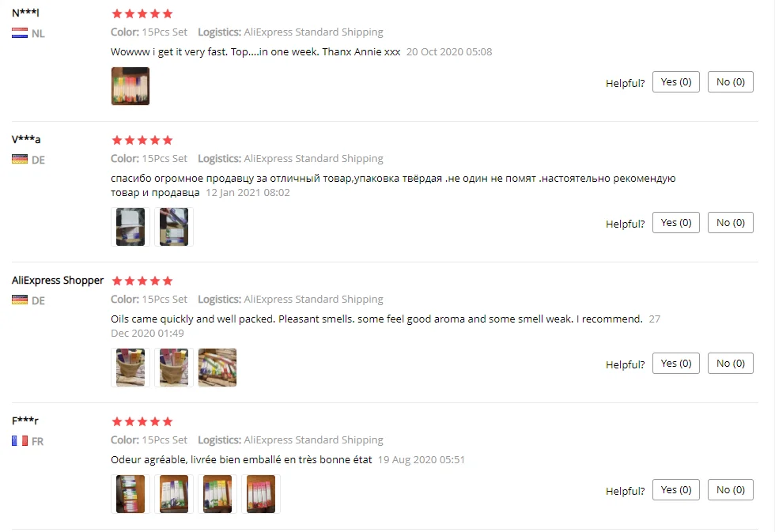Open third photo in F***r's review
Viewport: 775px width, 532px height.
pos(217,494)
